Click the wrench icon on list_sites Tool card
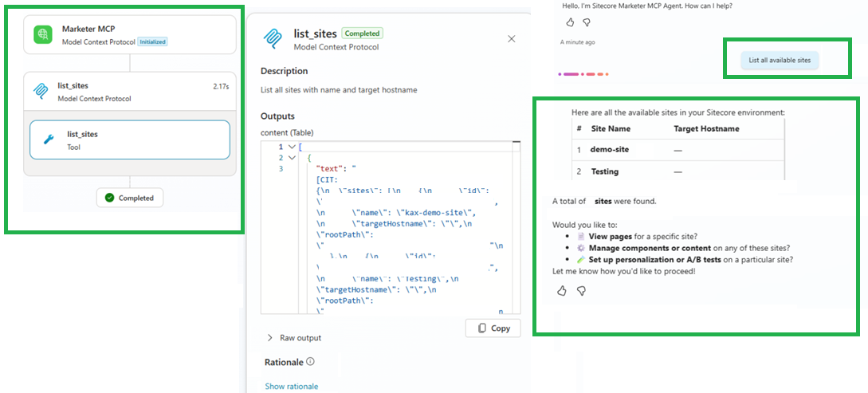This screenshot has height=393, width=868. coord(49,140)
